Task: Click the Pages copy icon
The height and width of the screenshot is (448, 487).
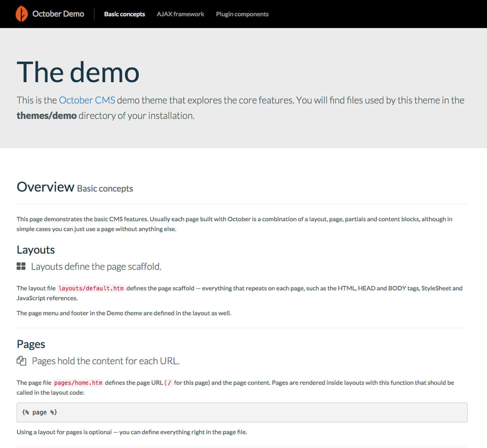Action: [x=21, y=361]
